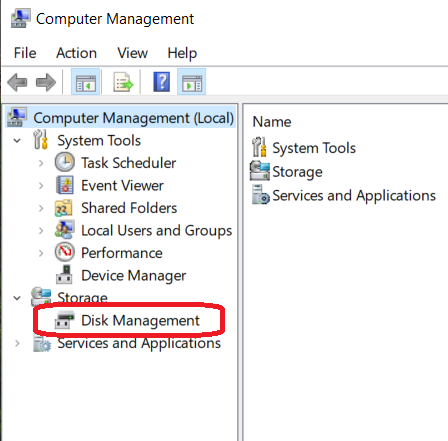Click the Back arrow toolbar button
Screen dimensions: 448x441
pos(17,82)
